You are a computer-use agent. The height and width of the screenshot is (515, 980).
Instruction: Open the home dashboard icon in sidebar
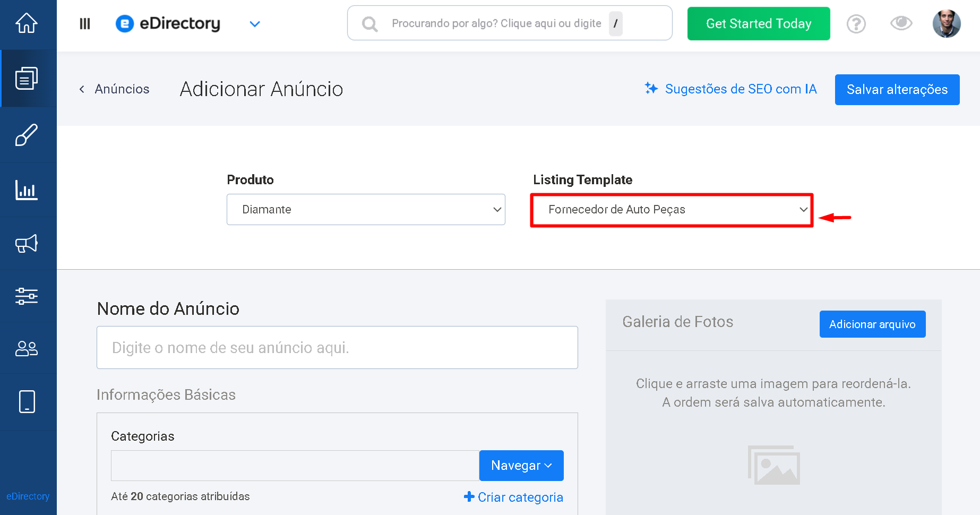[27, 23]
